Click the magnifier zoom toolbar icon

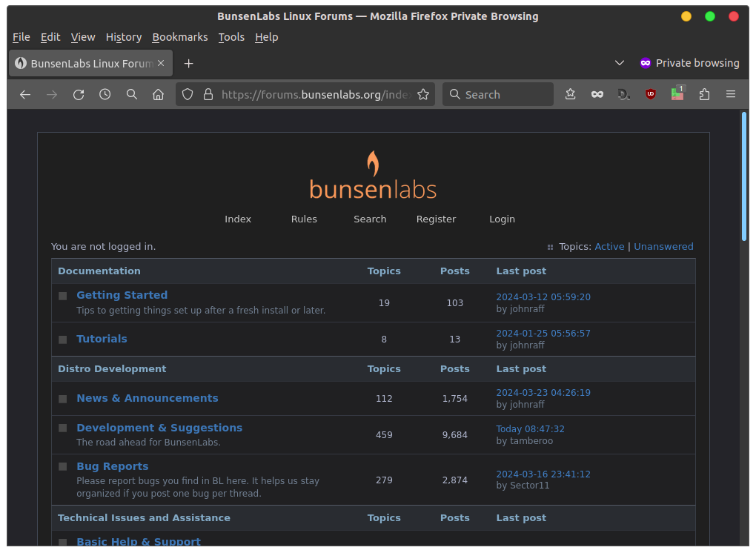click(132, 94)
